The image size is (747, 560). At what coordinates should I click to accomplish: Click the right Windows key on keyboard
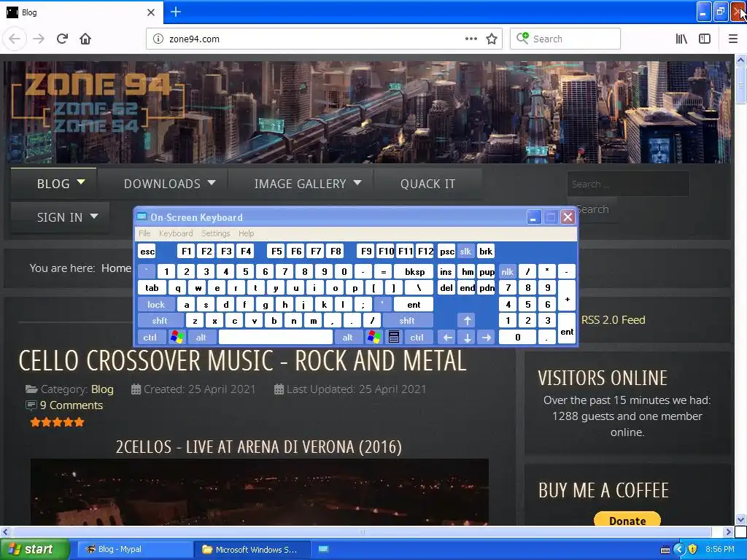[x=374, y=337]
